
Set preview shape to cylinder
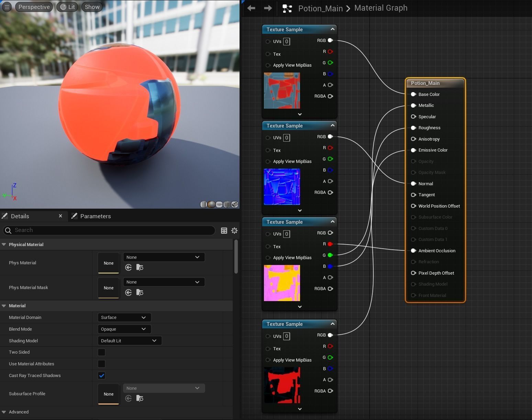tap(203, 205)
